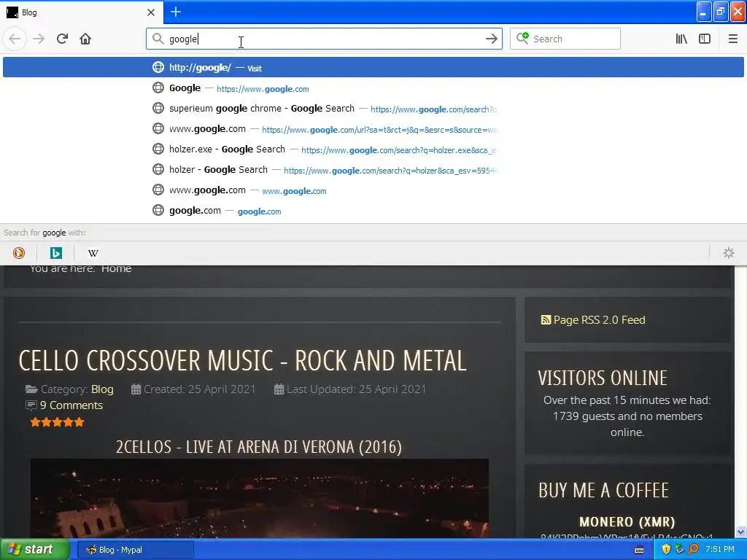Image resolution: width=747 pixels, height=560 pixels.
Task: Click into the address bar text field
Action: 324,39
